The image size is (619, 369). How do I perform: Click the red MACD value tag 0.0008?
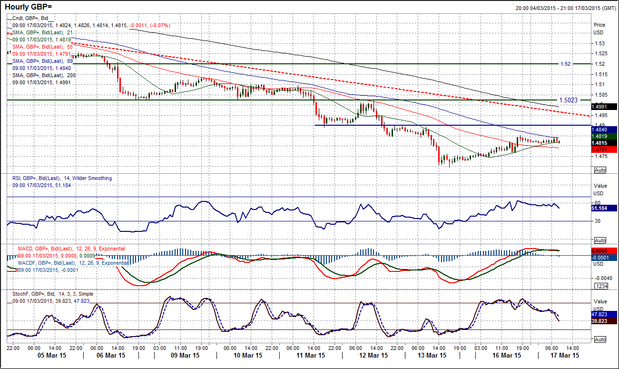point(604,251)
